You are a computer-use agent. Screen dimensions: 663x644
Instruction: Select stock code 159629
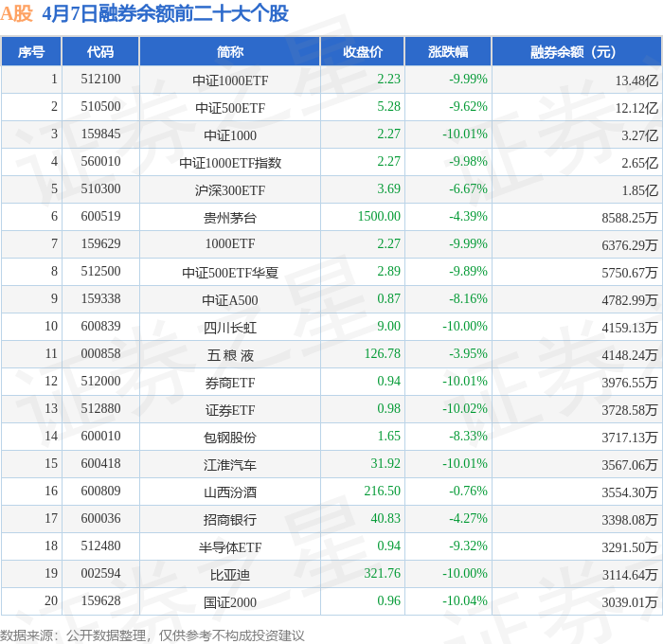(x=100, y=244)
